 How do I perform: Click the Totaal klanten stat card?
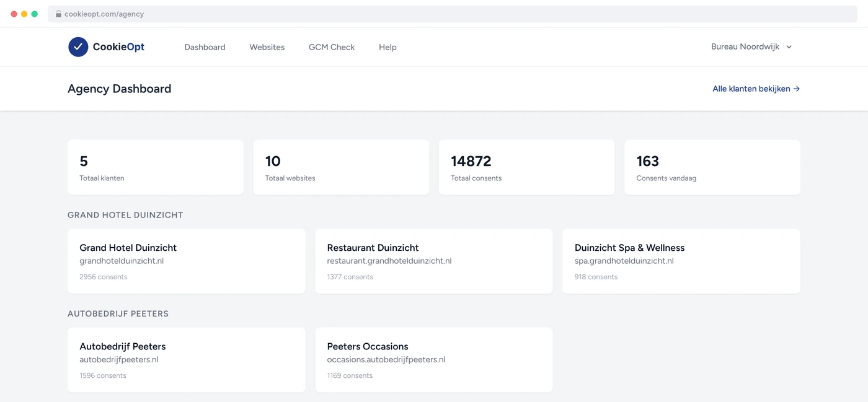click(156, 167)
